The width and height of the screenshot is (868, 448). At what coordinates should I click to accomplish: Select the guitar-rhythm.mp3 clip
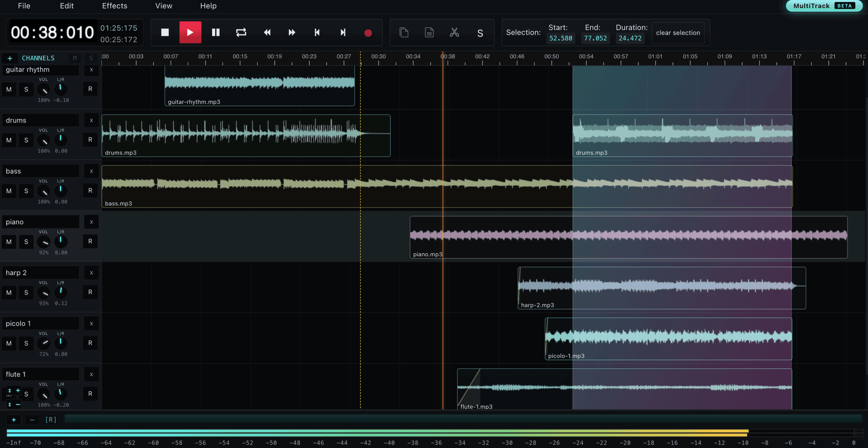tap(260, 86)
